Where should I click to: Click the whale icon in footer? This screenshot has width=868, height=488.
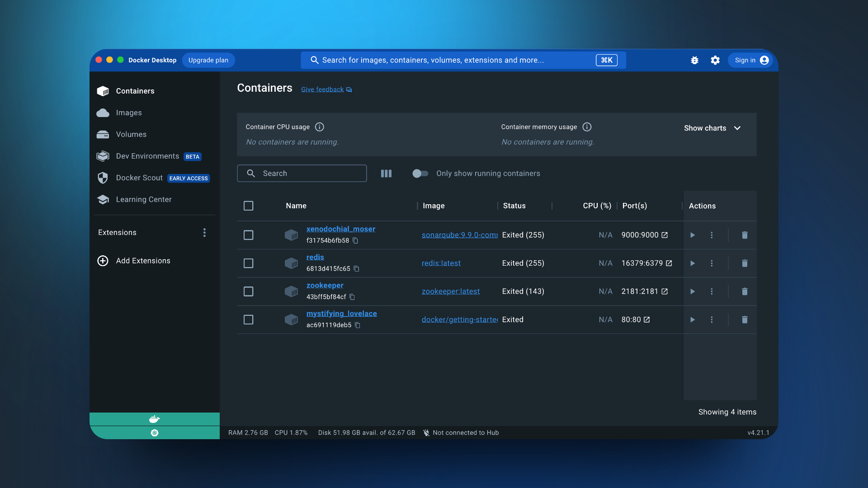pos(155,419)
